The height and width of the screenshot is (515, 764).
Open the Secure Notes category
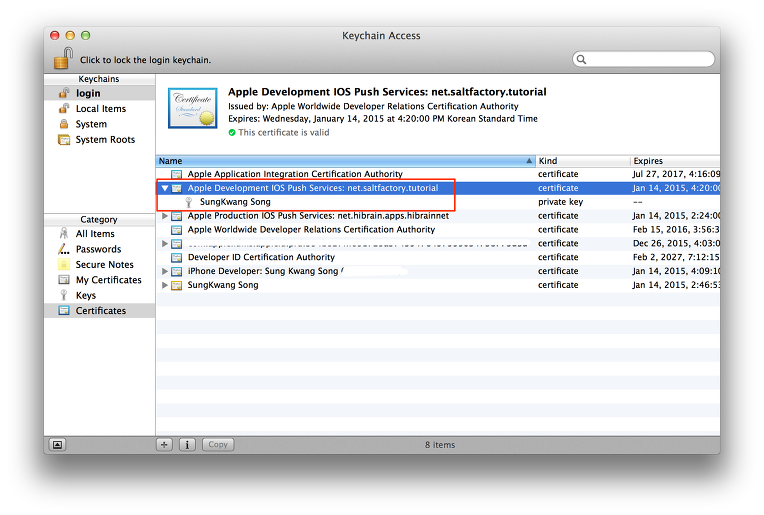[100, 265]
